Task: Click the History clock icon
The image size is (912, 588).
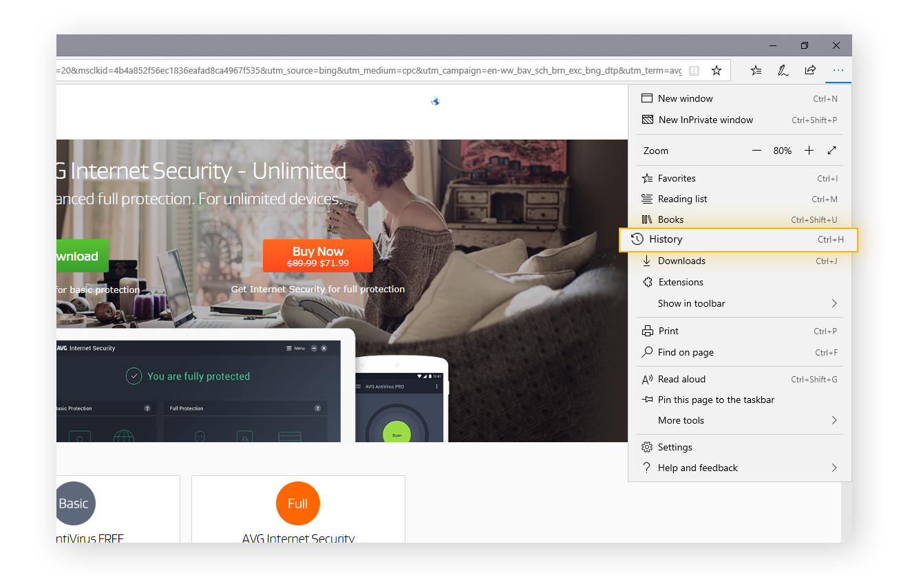Action: pos(637,239)
